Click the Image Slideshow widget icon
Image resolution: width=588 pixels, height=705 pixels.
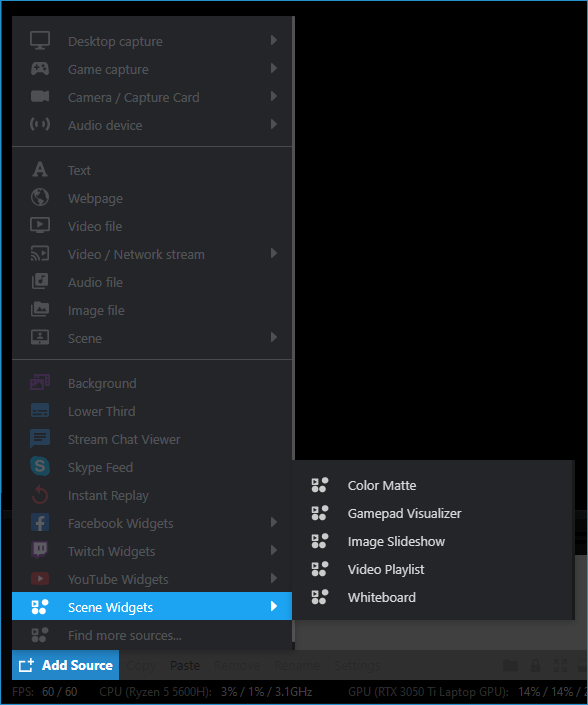pos(320,541)
